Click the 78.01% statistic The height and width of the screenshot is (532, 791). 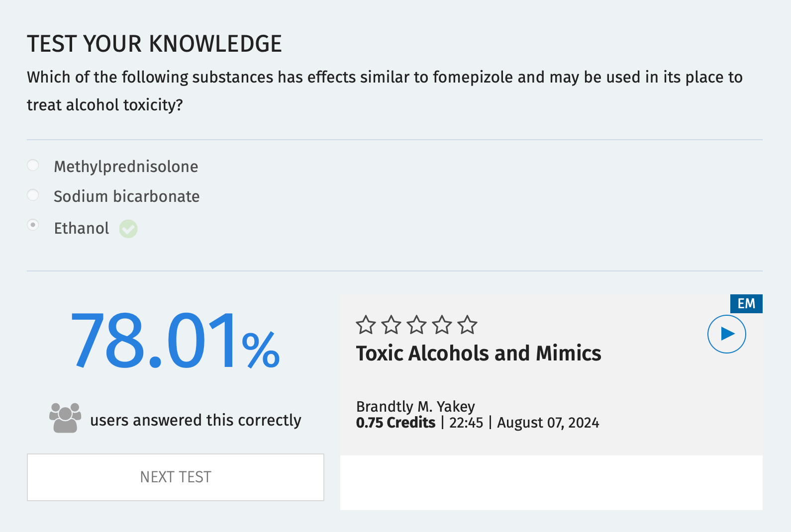[175, 342]
